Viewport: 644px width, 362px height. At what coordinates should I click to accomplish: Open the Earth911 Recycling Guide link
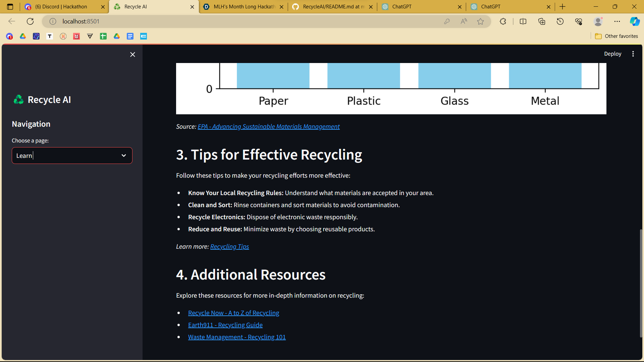225,325
